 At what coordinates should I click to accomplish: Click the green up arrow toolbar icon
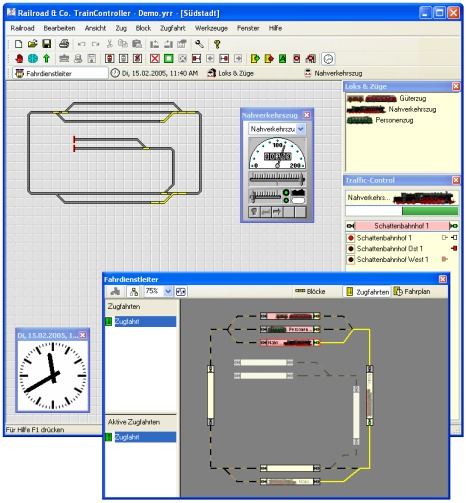(46, 59)
